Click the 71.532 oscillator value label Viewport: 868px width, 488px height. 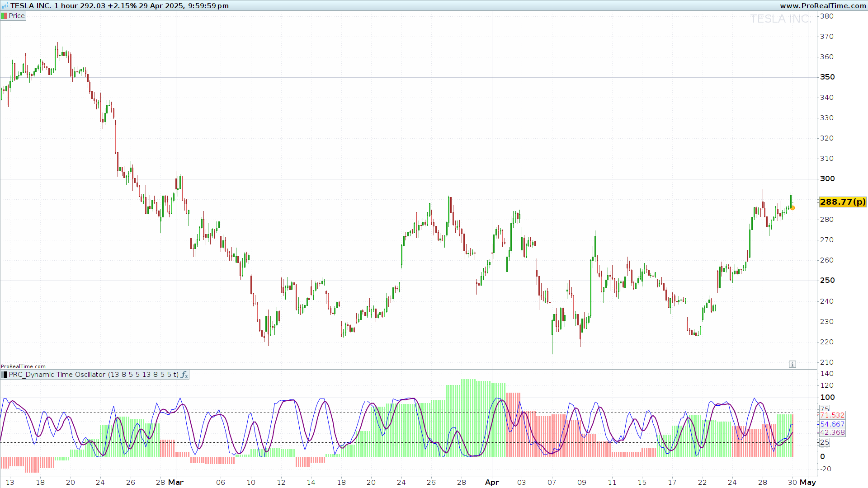point(832,415)
